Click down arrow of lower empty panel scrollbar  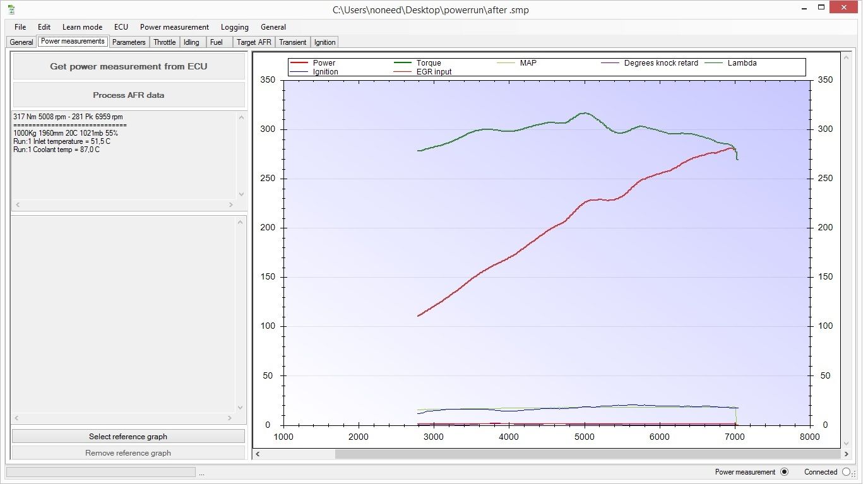[241, 408]
